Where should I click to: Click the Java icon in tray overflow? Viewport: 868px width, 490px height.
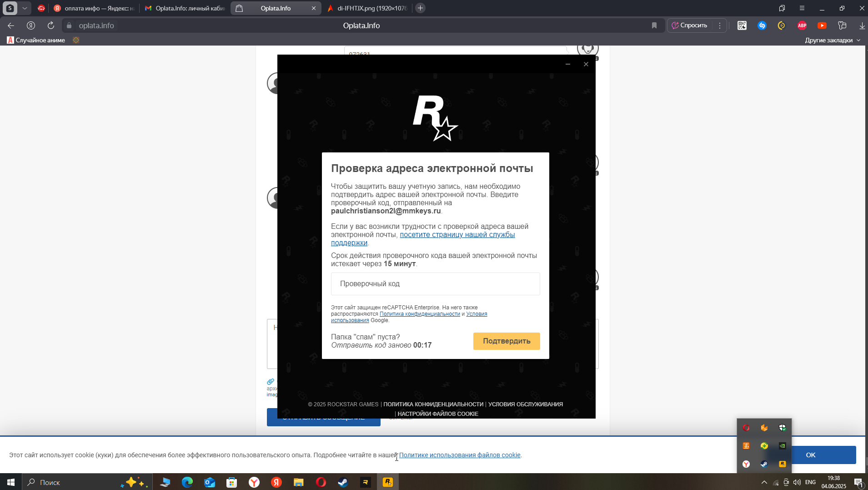tap(746, 446)
